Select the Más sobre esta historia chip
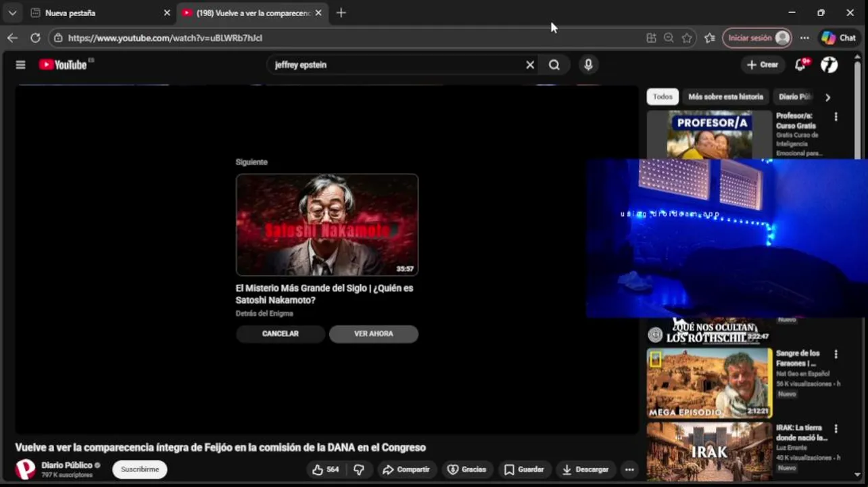Viewport: 868px width, 487px height. click(725, 97)
